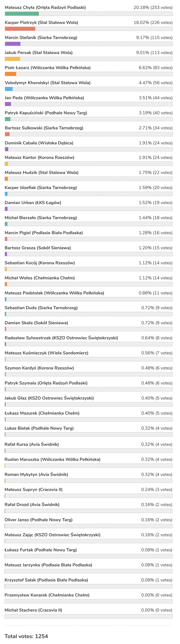This screenshot has height=644, width=180.
Task: Select the Damian Urban (ŁKS Łagów) label
Action: tap(33, 202)
